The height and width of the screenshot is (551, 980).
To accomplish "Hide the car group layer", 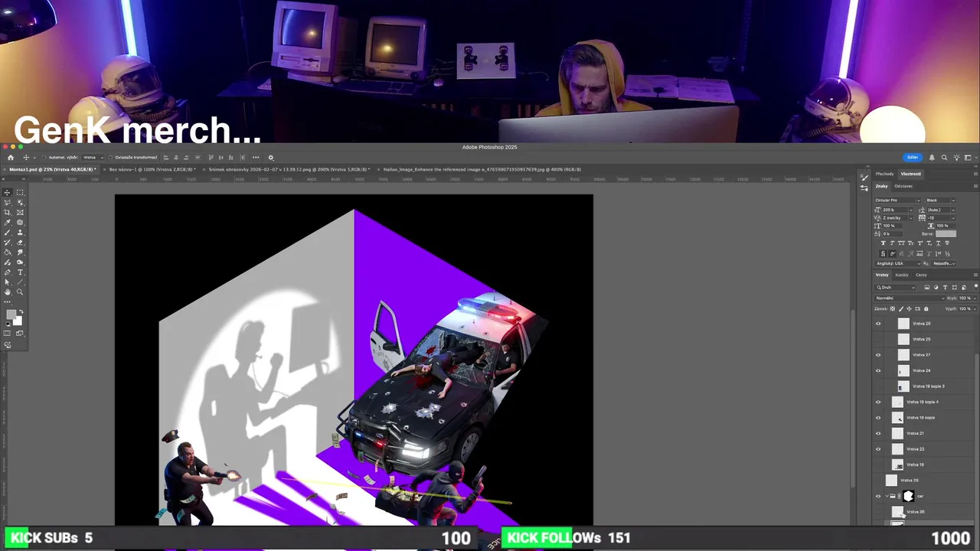I will pos(878,496).
